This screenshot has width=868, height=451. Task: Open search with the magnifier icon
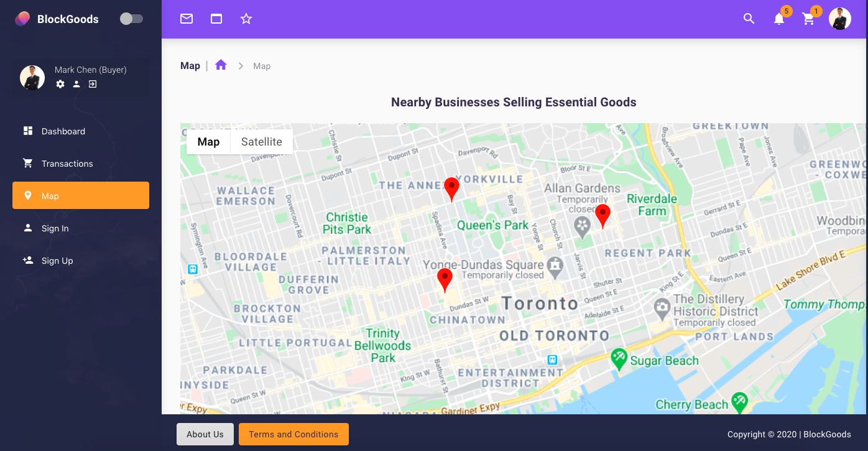(749, 19)
